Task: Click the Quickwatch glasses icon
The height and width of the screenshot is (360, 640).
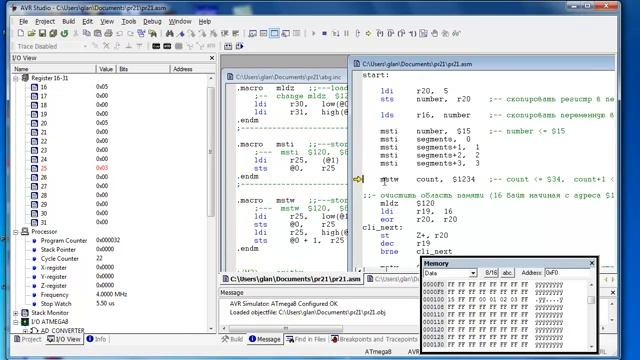Action: click(x=456, y=33)
